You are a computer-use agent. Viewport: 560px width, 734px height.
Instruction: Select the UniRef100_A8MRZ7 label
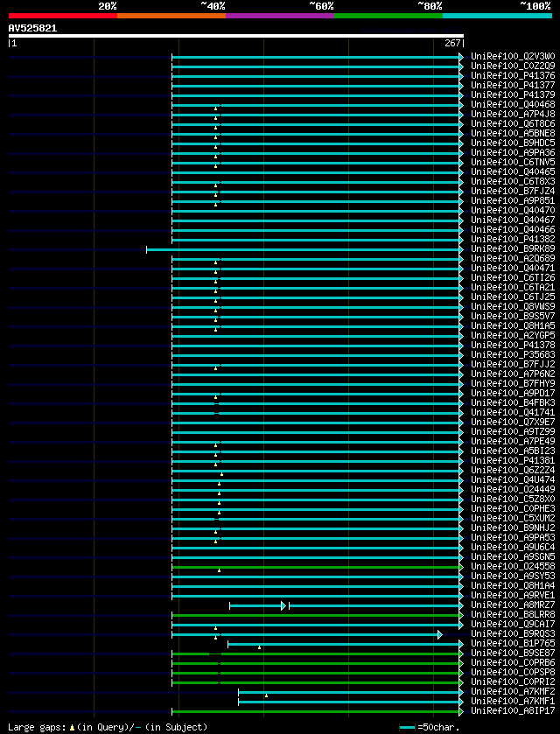pos(513,605)
